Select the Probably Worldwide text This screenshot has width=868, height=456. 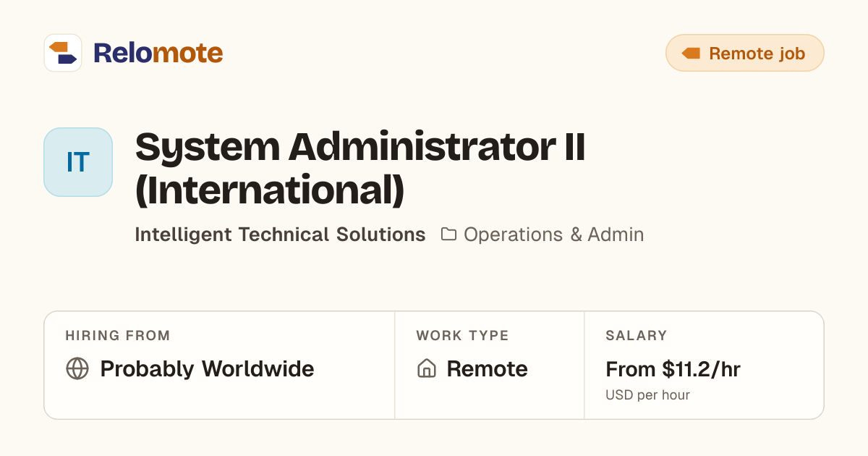coord(207,369)
